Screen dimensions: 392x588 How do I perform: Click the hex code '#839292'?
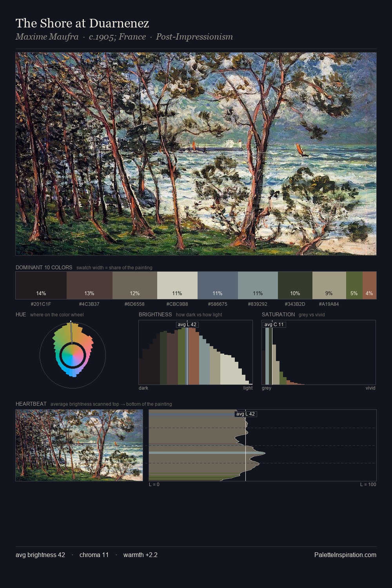[258, 304]
